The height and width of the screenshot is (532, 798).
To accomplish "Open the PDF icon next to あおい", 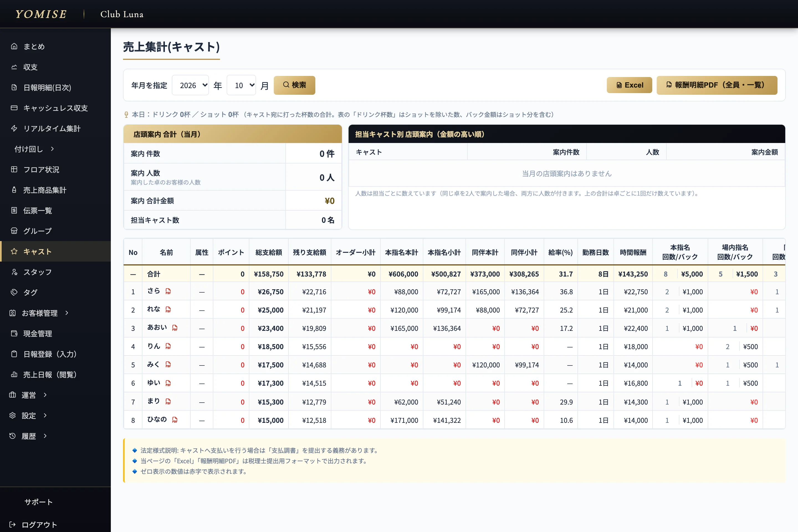I will coord(175,328).
